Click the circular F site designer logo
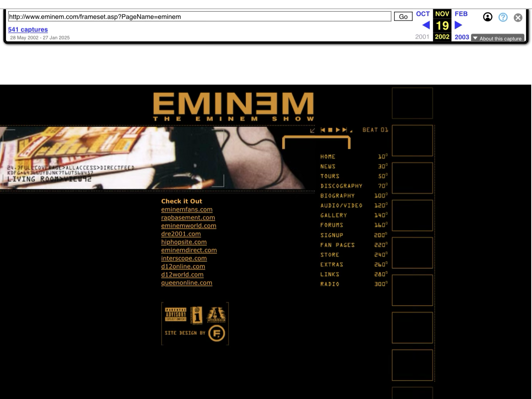 click(216, 333)
